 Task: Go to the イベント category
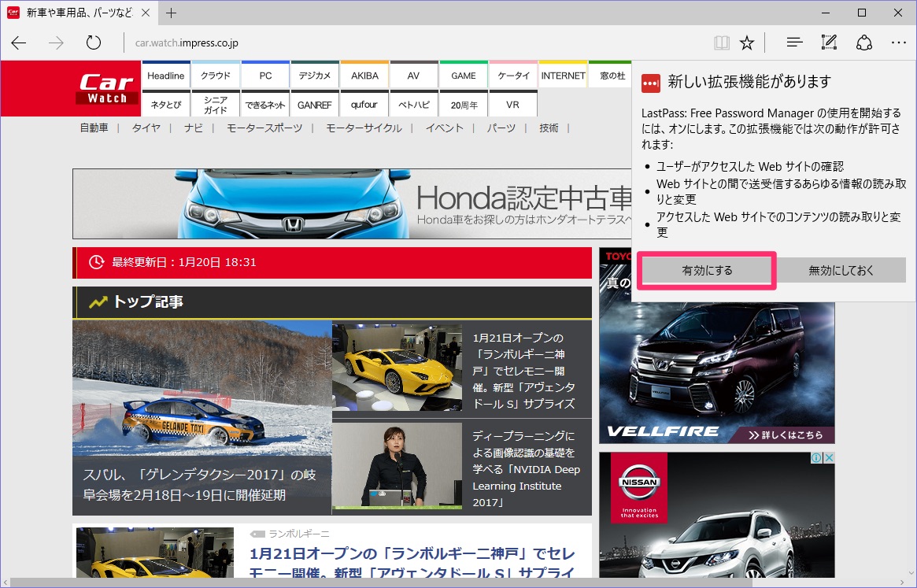point(445,128)
